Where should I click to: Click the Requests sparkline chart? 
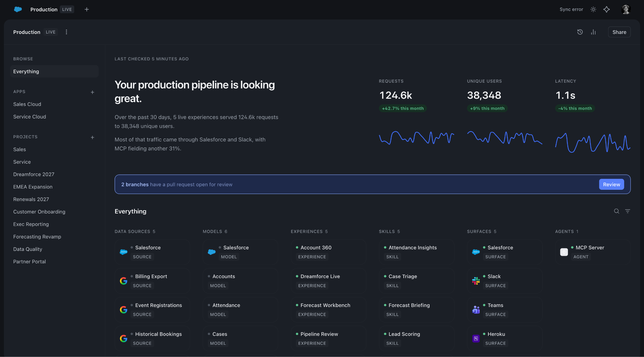tap(416, 138)
